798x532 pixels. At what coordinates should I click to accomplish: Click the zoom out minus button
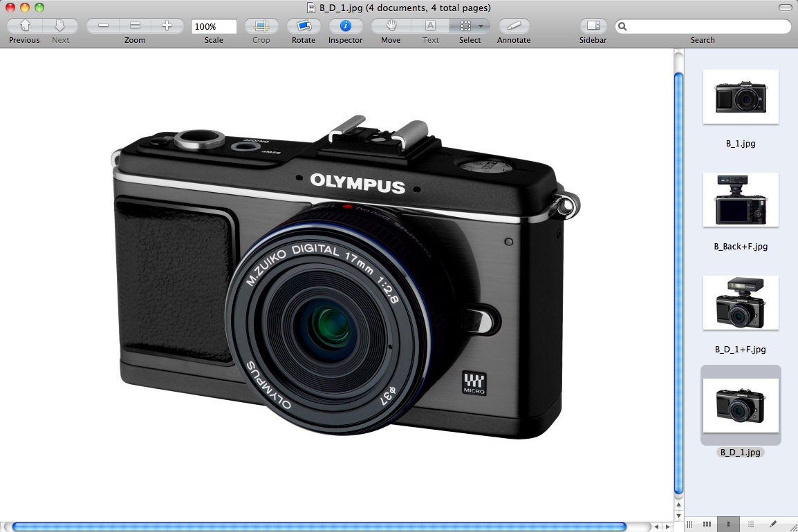[103, 26]
